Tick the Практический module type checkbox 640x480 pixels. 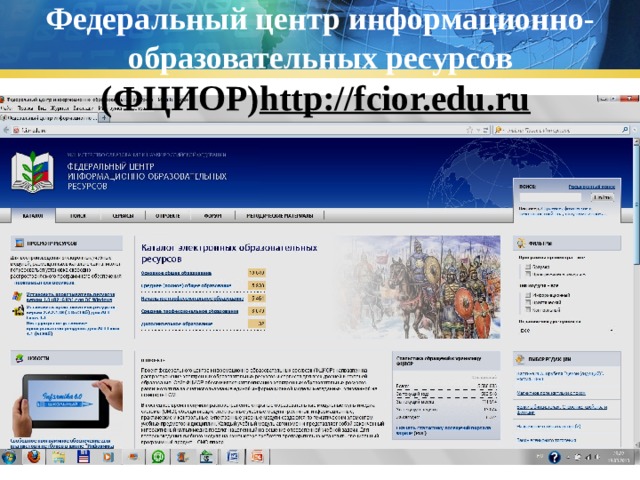click(x=528, y=302)
